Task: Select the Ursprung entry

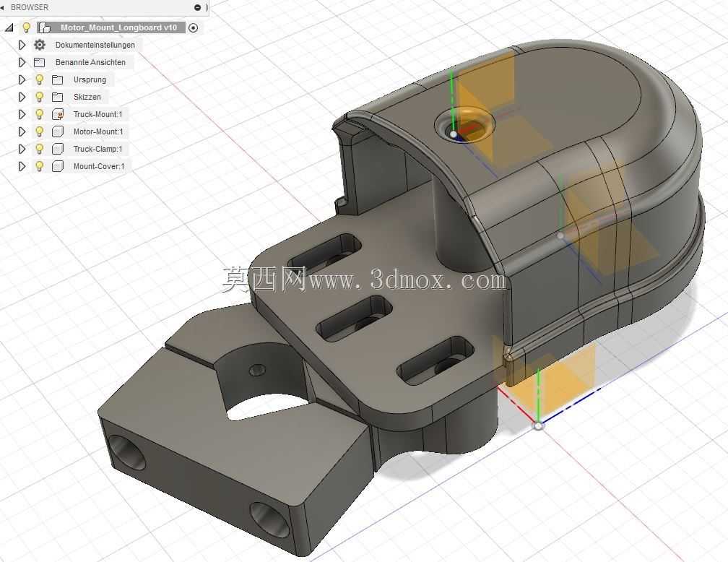Action: (90, 80)
